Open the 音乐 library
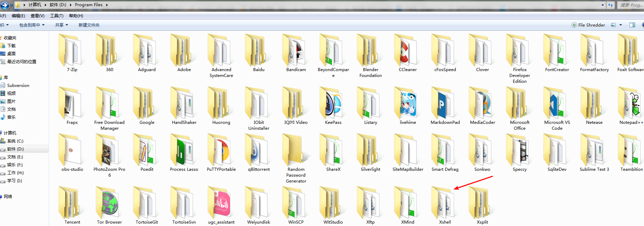644x226 pixels. 11,117
